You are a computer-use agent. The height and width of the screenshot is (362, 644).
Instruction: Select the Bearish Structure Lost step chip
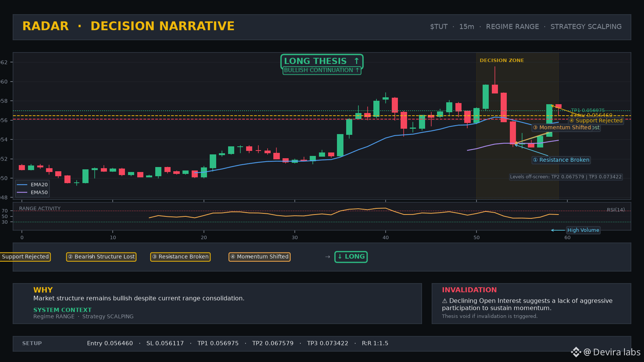pos(101,257)
